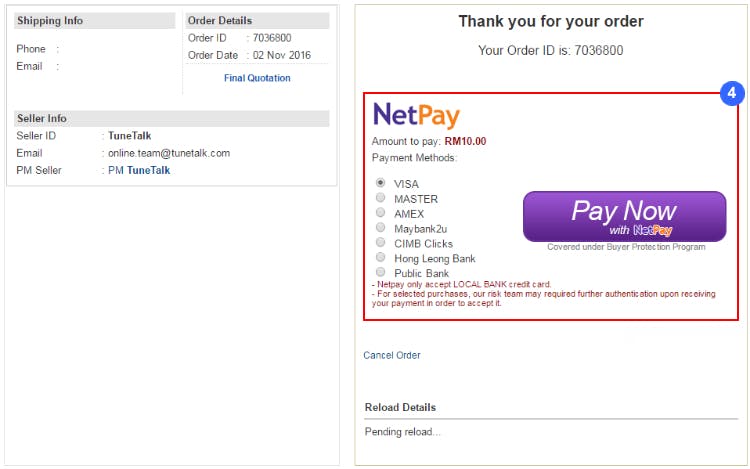Click the Cancel Order link
Screen dimensions: 750x469
tap(392, 355)
